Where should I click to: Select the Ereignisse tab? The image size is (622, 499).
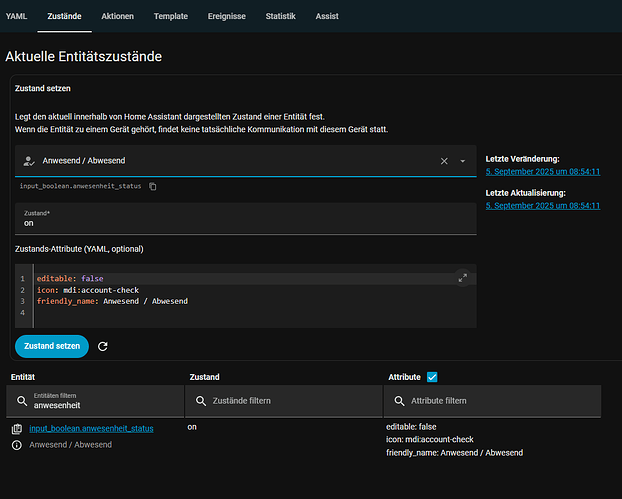[228, 16]
